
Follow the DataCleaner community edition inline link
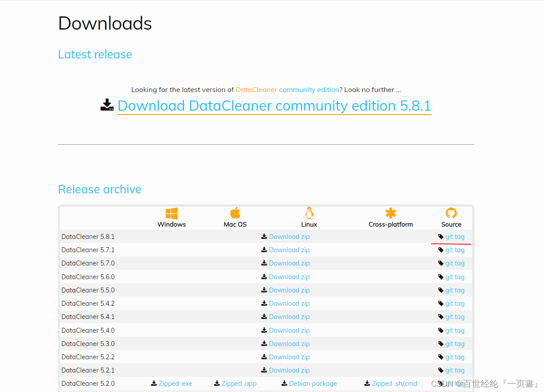point(288,89)
